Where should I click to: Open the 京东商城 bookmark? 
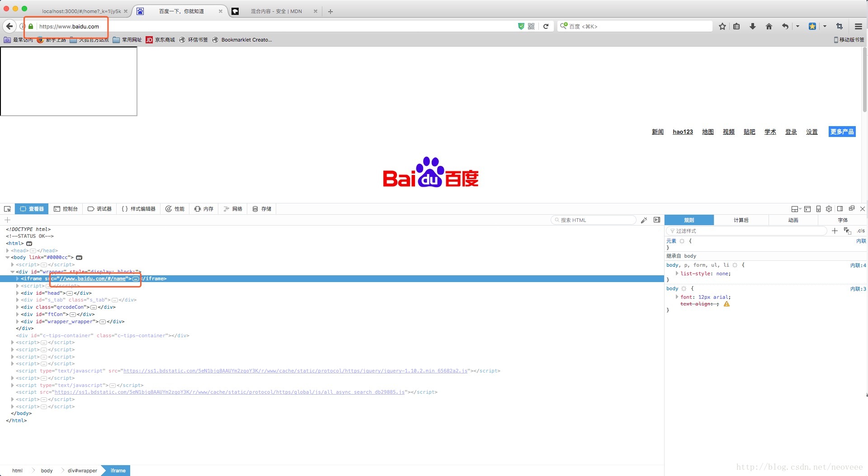(160, 40)
